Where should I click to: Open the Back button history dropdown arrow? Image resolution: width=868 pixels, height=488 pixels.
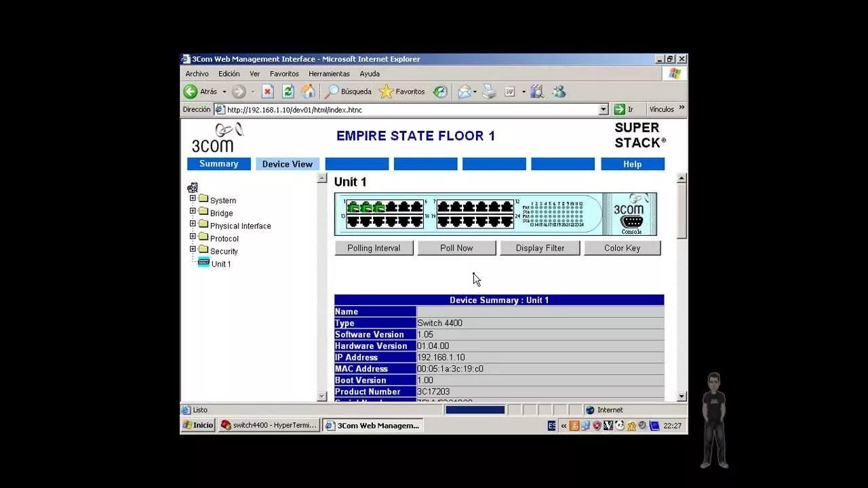click(224, 92)
